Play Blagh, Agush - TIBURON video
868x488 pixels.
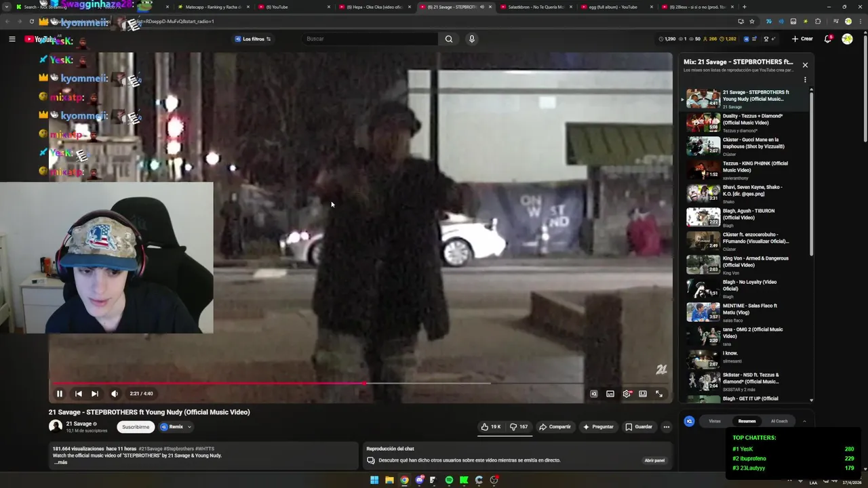coord(744,218)
